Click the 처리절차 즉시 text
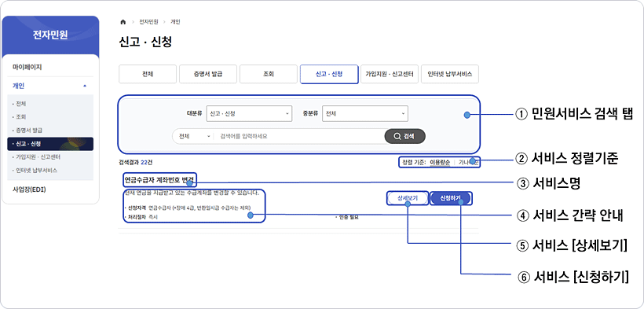The image size is (644, 309). [141, 216]
